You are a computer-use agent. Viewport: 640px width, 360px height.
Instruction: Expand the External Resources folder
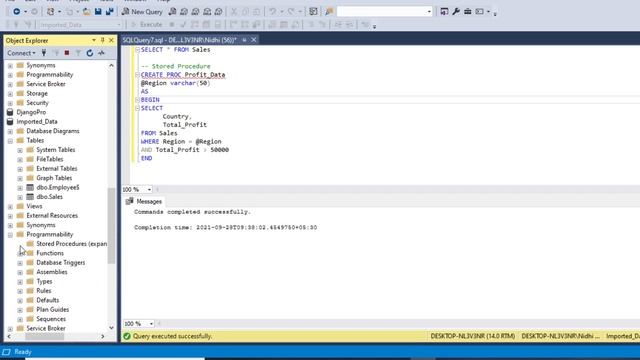point(10,216)
